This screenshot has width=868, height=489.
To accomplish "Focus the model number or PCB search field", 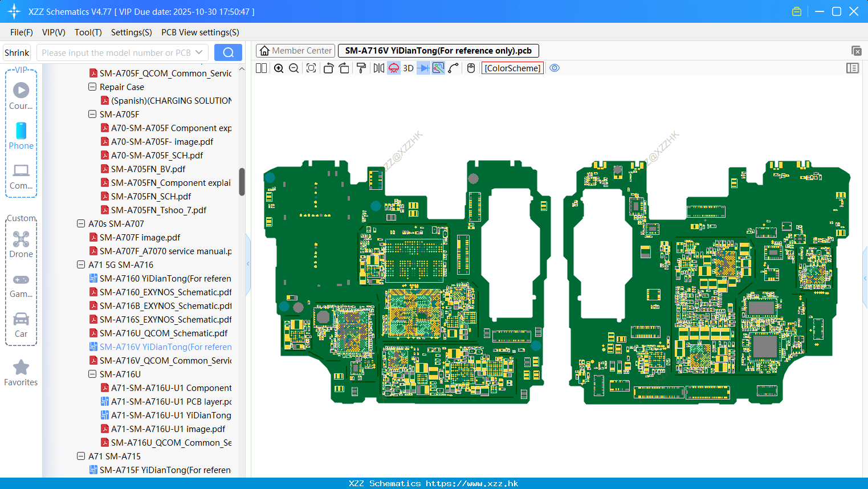I will pos(116,52).
